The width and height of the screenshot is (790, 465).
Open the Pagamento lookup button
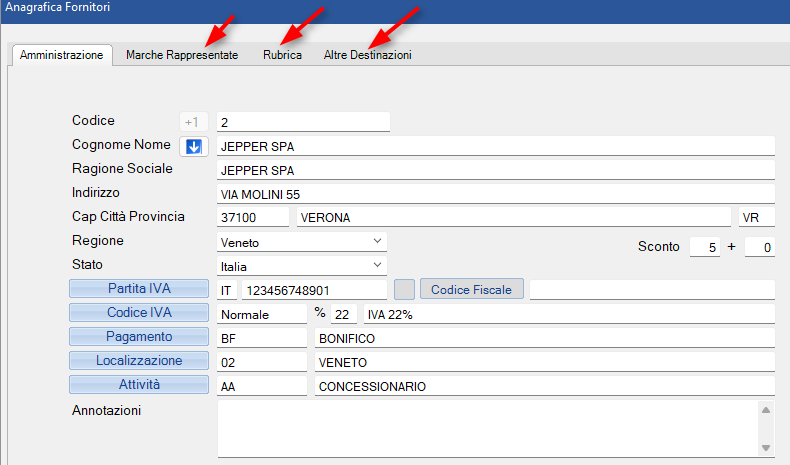140,337
